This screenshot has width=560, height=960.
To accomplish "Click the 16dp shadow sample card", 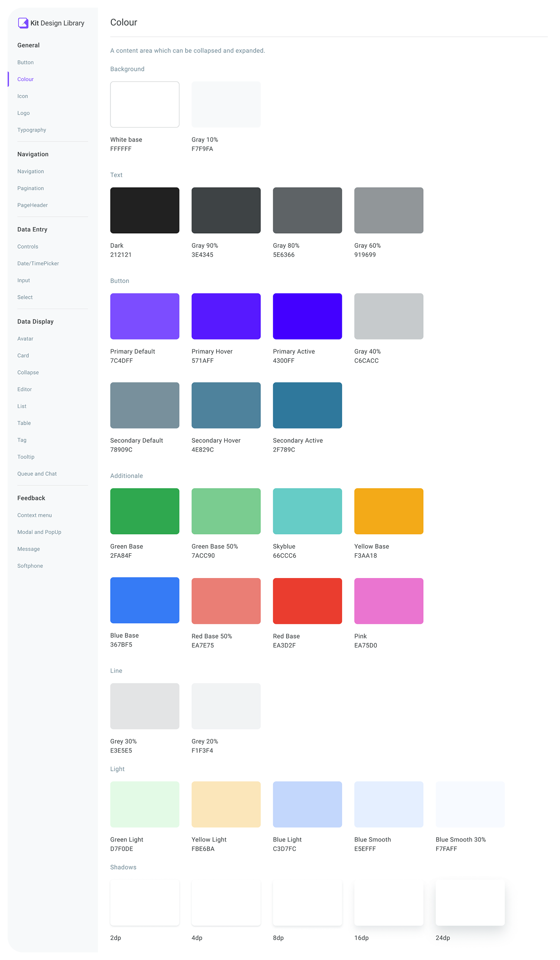I will (x=389, y=903).
